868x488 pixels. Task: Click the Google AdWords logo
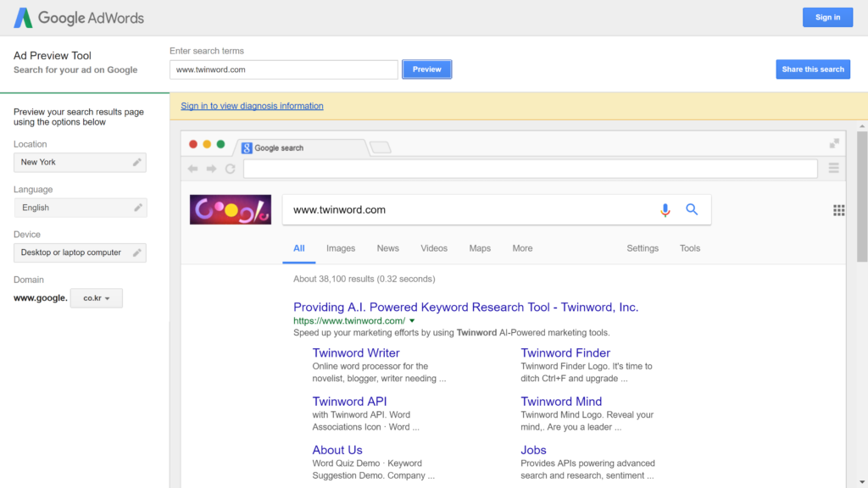click(79, 18)
